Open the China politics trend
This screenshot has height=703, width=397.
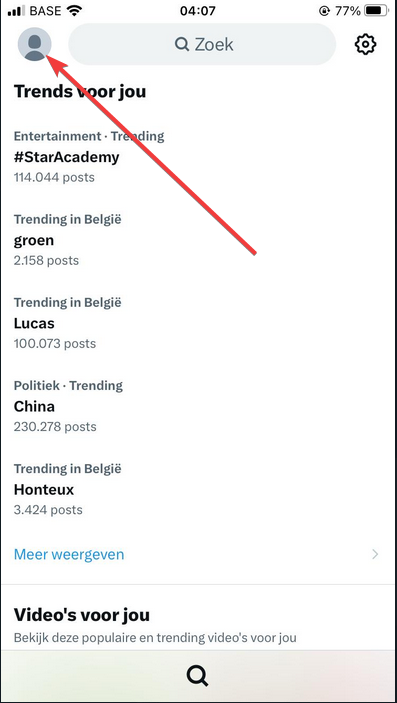click(x=198, y=406)
